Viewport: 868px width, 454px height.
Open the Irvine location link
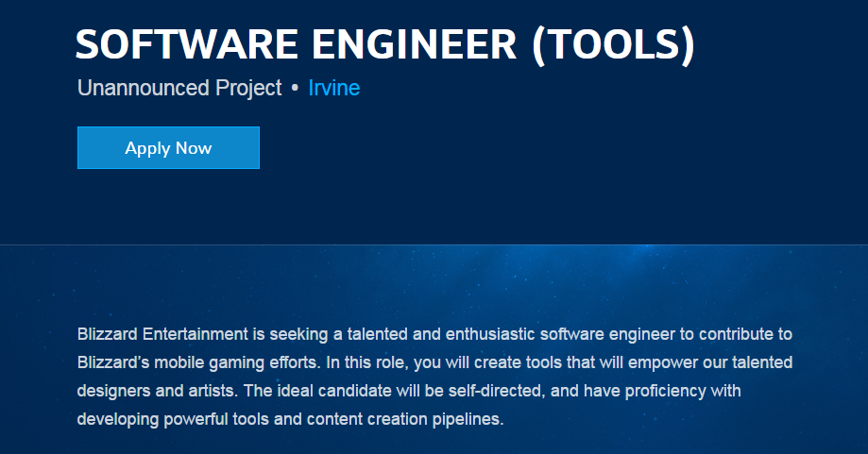pyautogui.click(x=333, y=88)
